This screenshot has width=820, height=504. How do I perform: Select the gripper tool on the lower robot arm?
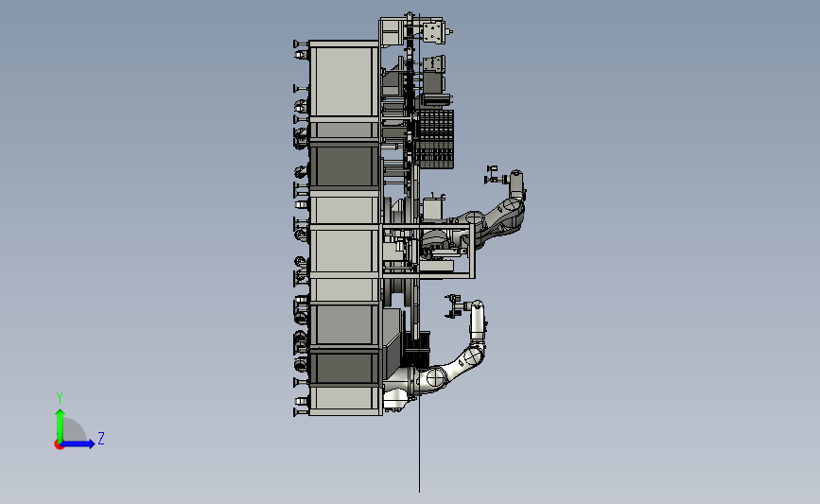click(454, 306)
